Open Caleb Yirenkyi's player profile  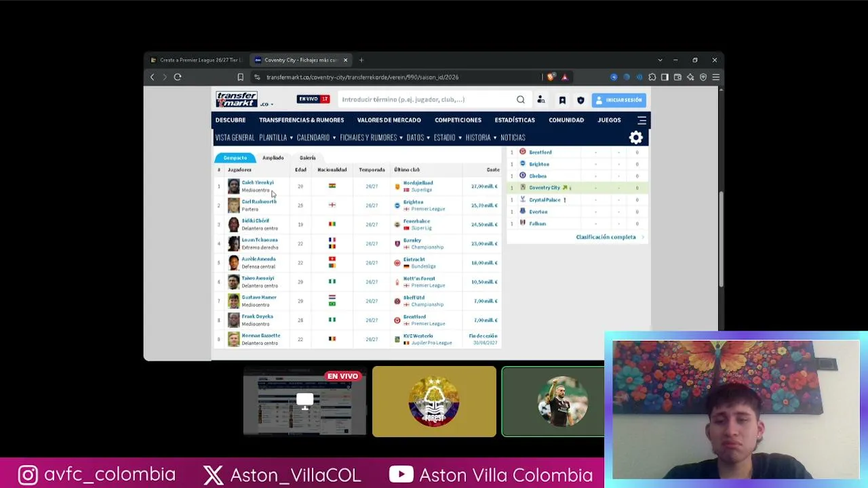pos(258,182)
